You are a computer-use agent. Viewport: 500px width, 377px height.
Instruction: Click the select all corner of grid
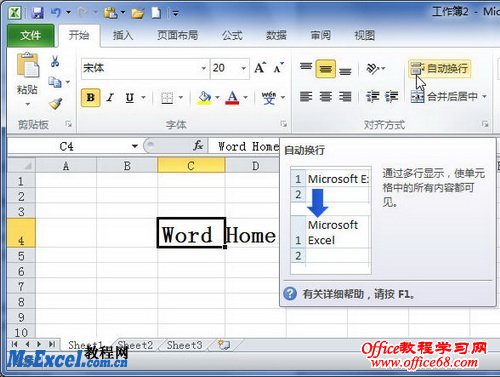tap(21, 165)
